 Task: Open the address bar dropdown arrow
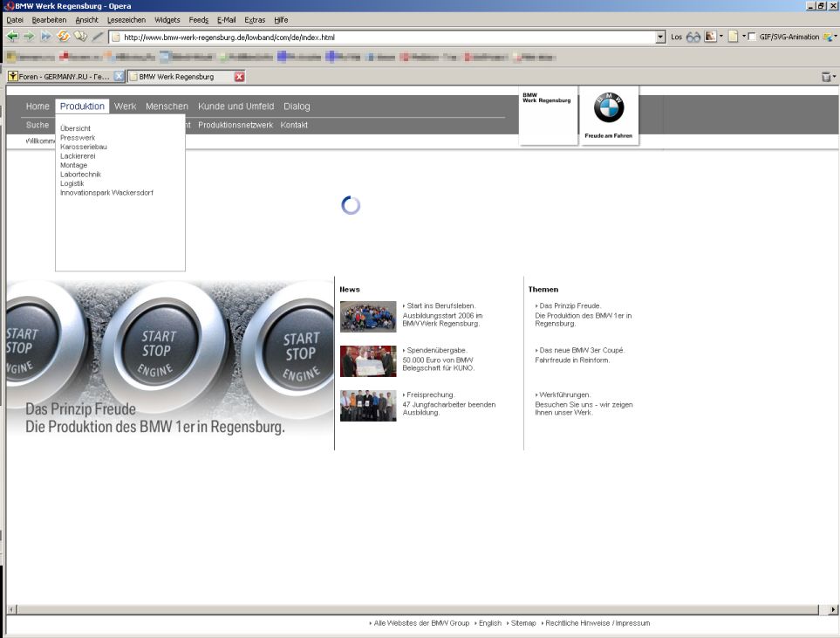click(x=660, y=37)
